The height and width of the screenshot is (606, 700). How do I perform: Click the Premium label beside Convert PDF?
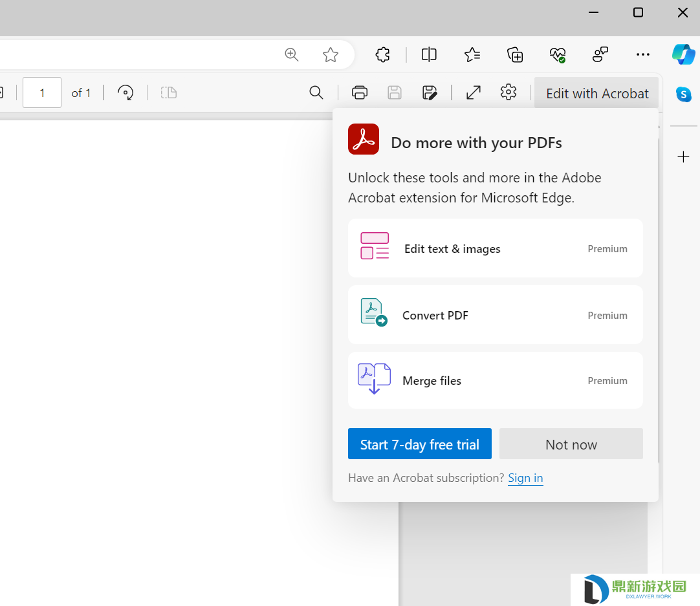(607, 316)
